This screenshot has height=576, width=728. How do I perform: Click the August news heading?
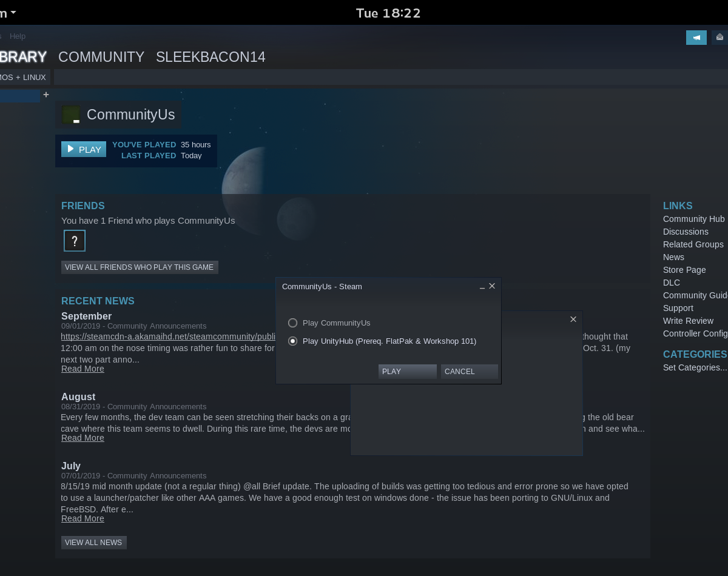(x=78, y=397)
